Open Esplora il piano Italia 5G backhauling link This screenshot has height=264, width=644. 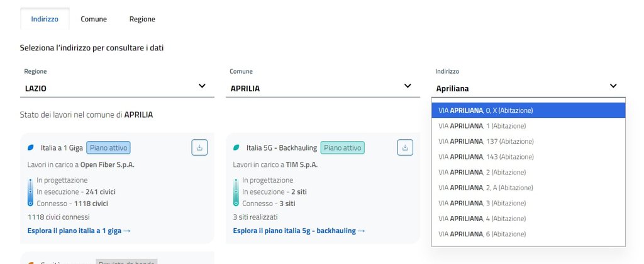pos(299,231)
